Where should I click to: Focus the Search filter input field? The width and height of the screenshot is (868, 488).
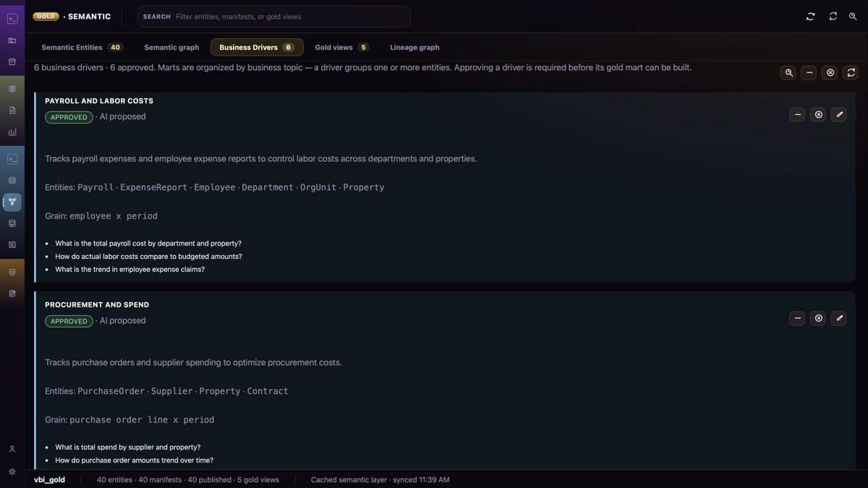click(x=274, y=17)
